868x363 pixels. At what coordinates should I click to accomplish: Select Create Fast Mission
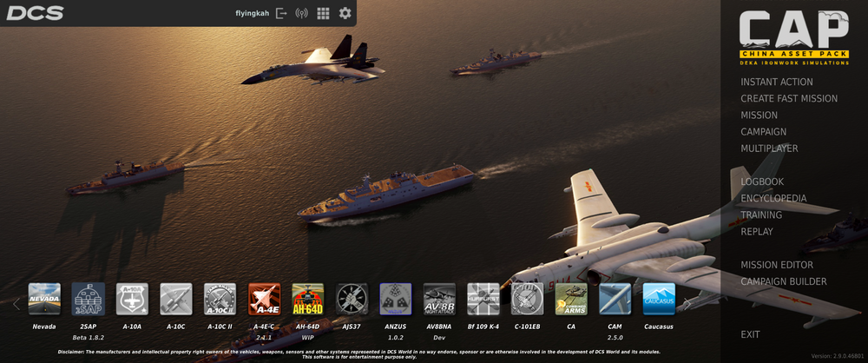pos(789,99)
